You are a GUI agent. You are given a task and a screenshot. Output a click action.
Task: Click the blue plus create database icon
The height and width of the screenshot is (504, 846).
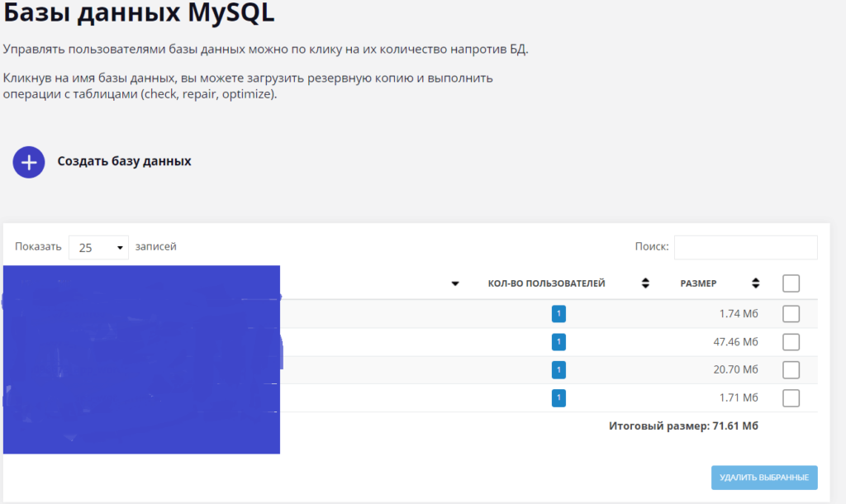(29, 162)
